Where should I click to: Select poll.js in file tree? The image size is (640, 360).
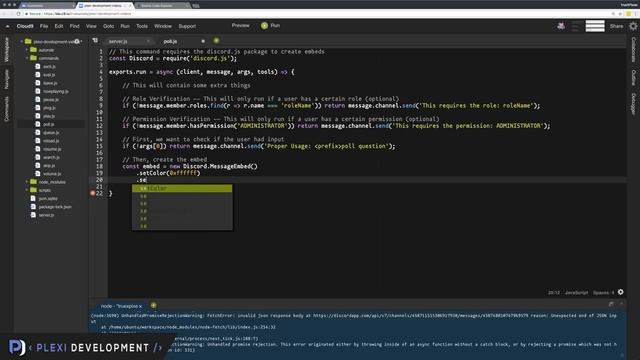(48, 124)
